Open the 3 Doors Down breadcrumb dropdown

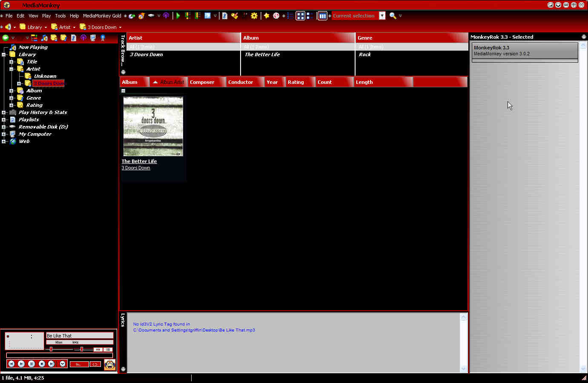tap(120, 27)
